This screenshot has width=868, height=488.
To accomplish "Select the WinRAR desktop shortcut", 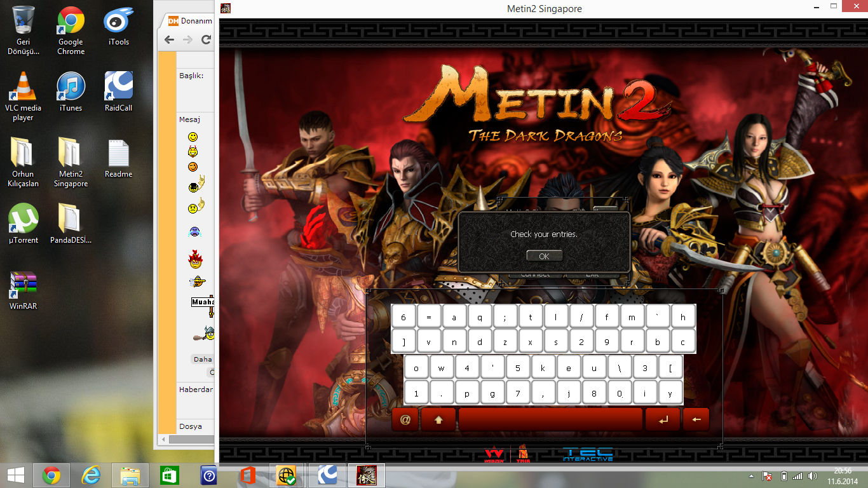I will tap(24, 291).
